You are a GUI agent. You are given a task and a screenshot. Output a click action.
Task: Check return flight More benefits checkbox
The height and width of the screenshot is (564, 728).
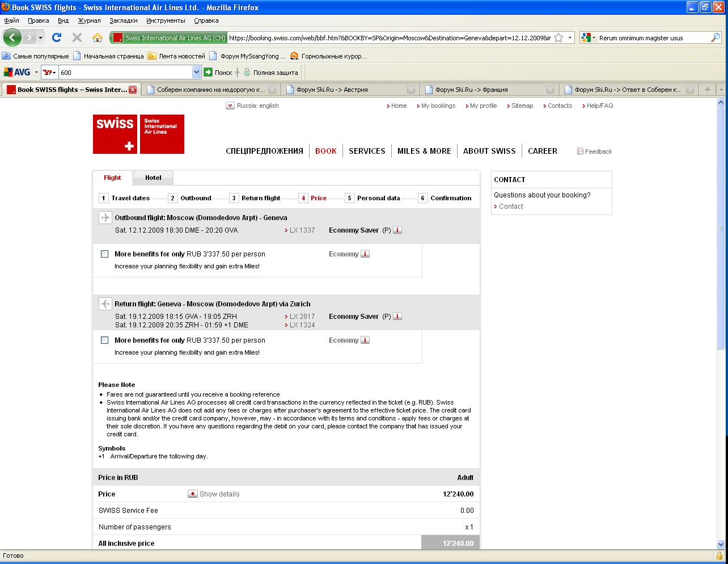[104, 340]
